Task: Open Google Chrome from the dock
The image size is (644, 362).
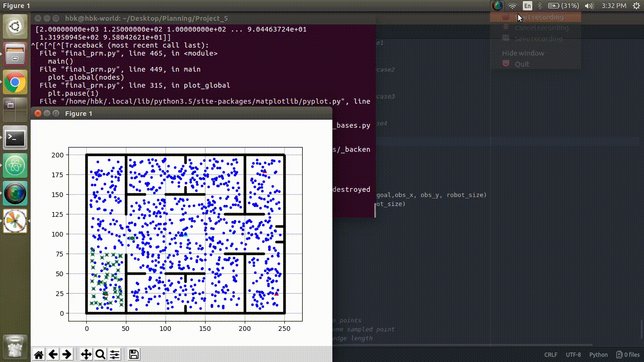Action: 15,82
